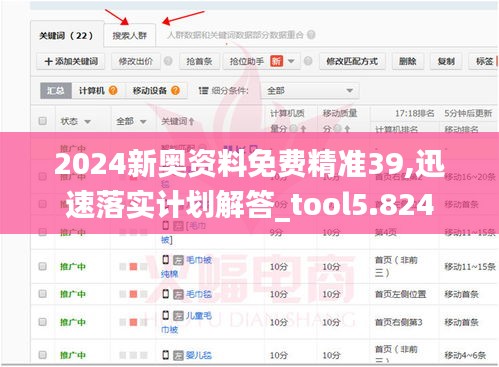Click 删除 button
This screenshot has width=499, height=367.
pos(408,61)
